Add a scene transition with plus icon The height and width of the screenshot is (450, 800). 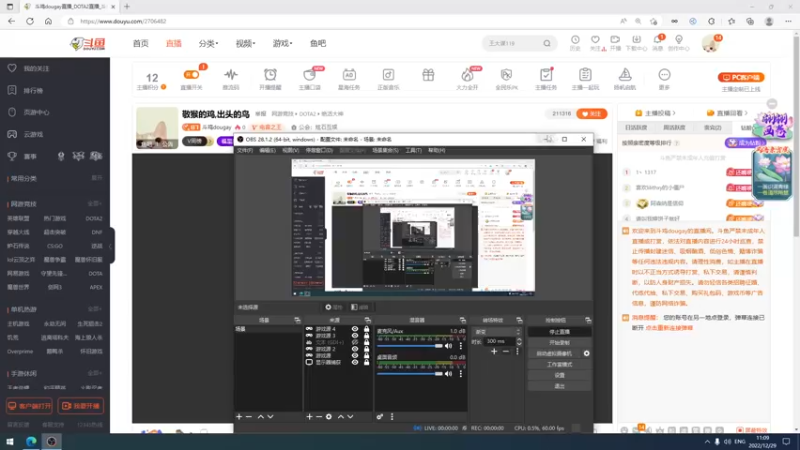coord(494,352)
